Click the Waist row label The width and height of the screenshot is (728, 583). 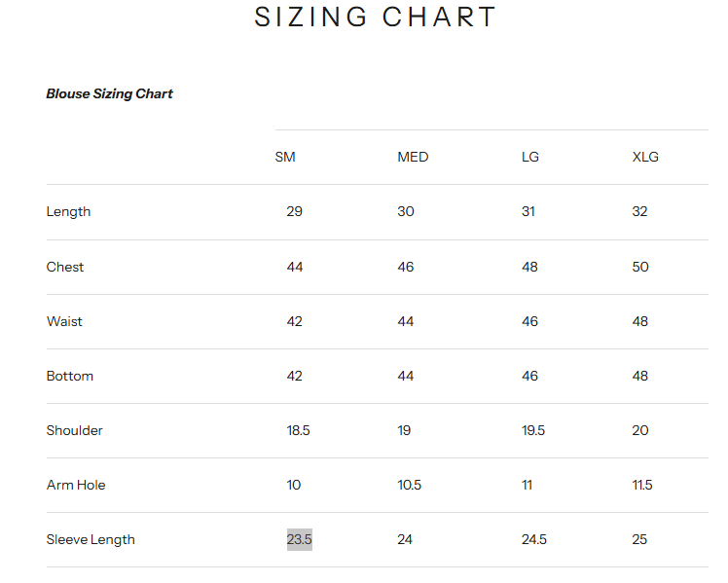64,321
